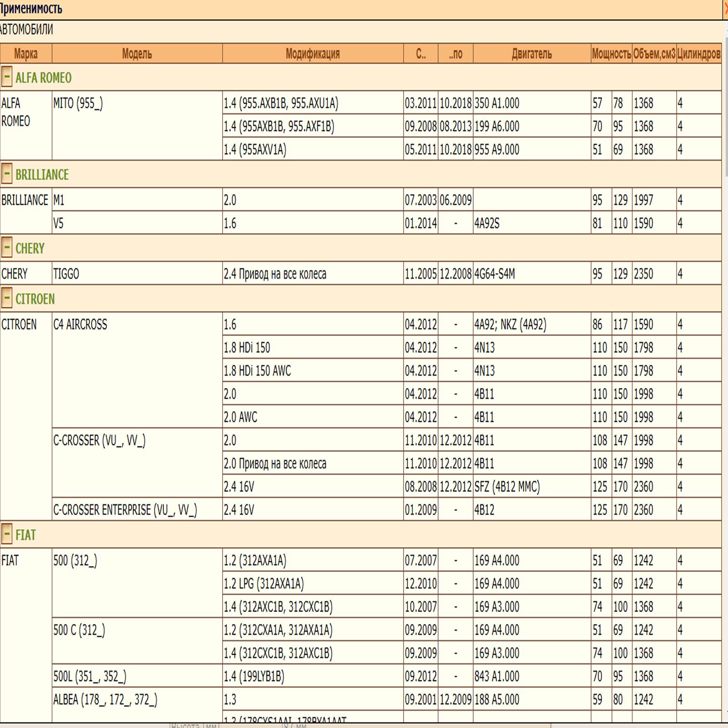This screenshot has width=728, height=728.
Task: Collapse the FIAT group
Action: tap(6, 534)
